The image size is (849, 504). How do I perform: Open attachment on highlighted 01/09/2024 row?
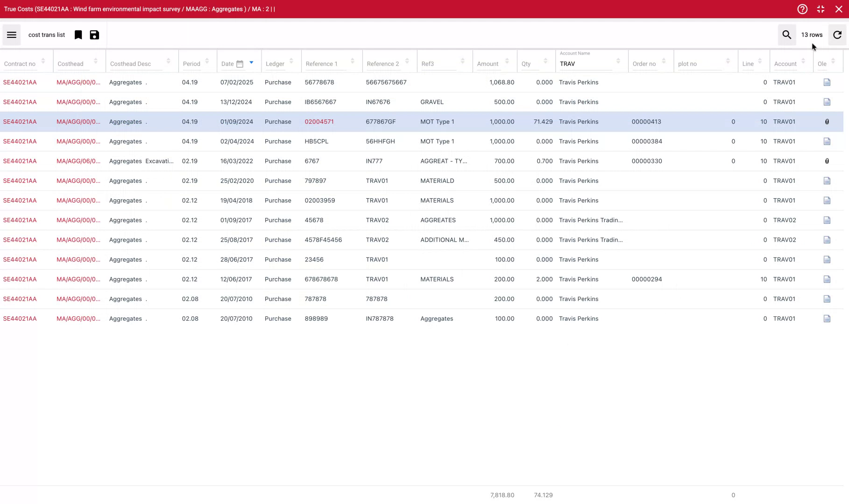[x=827, y=121]
